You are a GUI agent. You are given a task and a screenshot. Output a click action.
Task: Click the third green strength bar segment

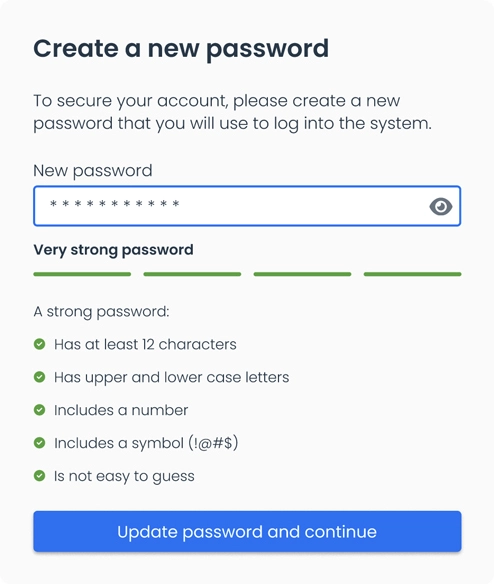302,274
